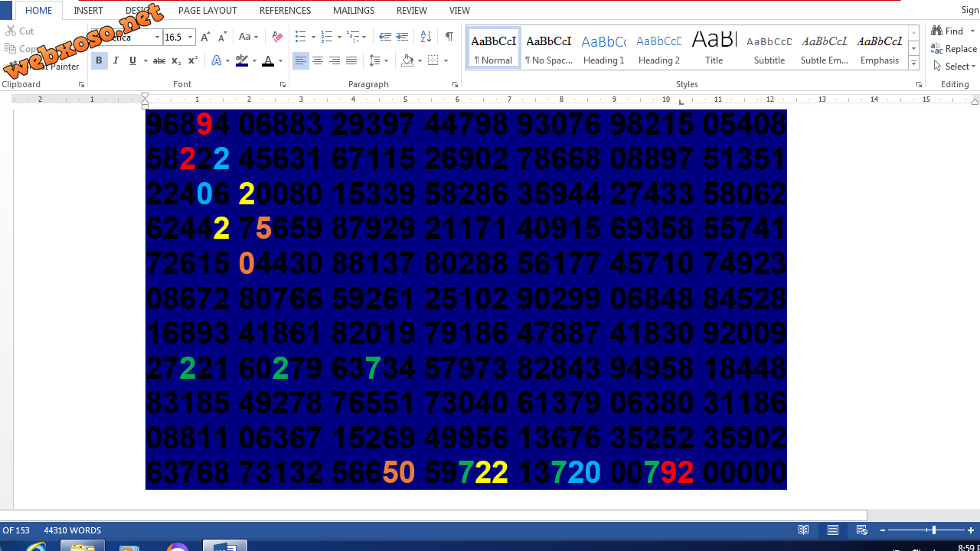Increase paragraph indent
The height and width of the screenshot is (551, 980).
pyautogui.click(x=402, y=37)
